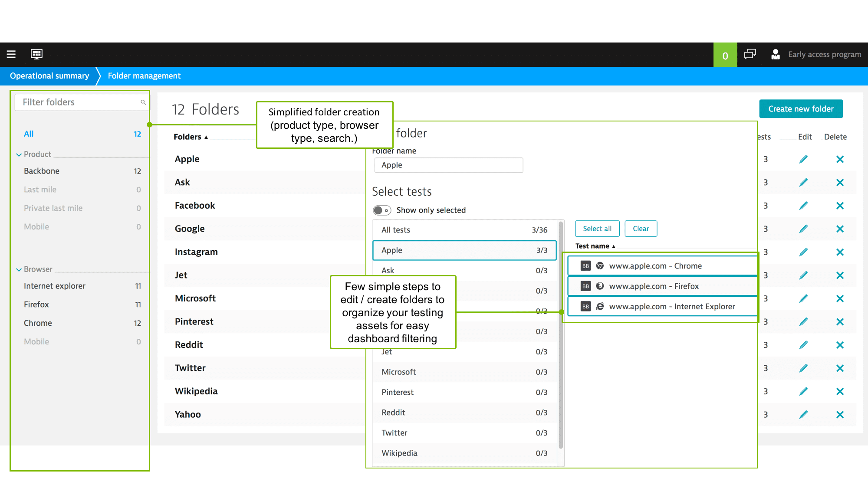Viewport: 868px width, 488px height.
Task: Edit the Twitter folder
Action: click(x=803, y=368)
